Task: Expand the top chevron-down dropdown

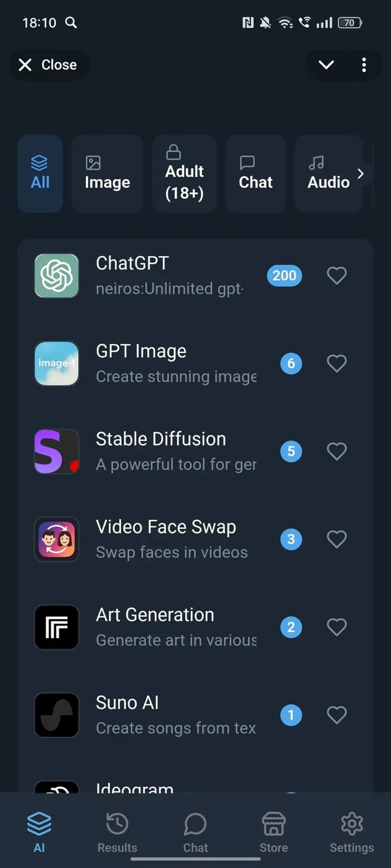Action: coord(326,65)
